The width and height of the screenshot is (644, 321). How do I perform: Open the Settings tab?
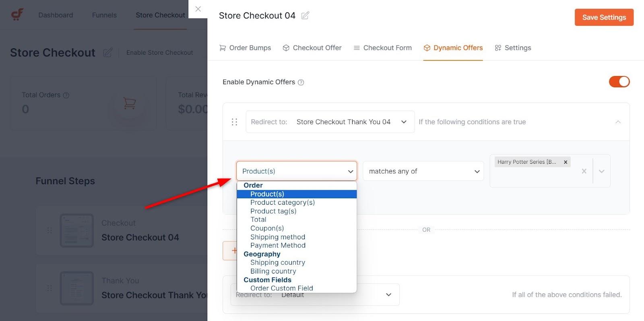coord(513,48)
